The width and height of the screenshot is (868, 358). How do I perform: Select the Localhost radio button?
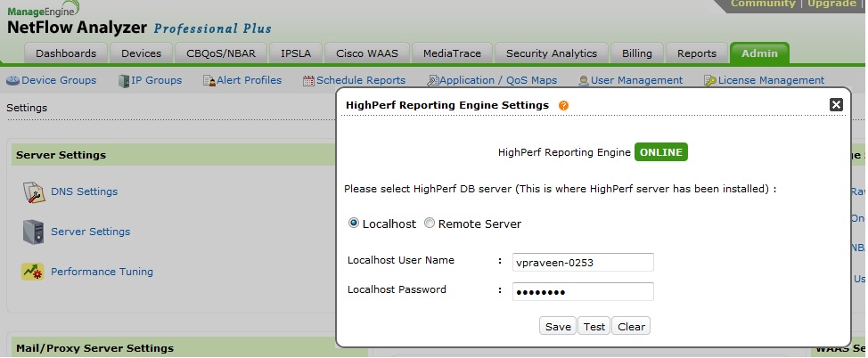pos(354,224)
